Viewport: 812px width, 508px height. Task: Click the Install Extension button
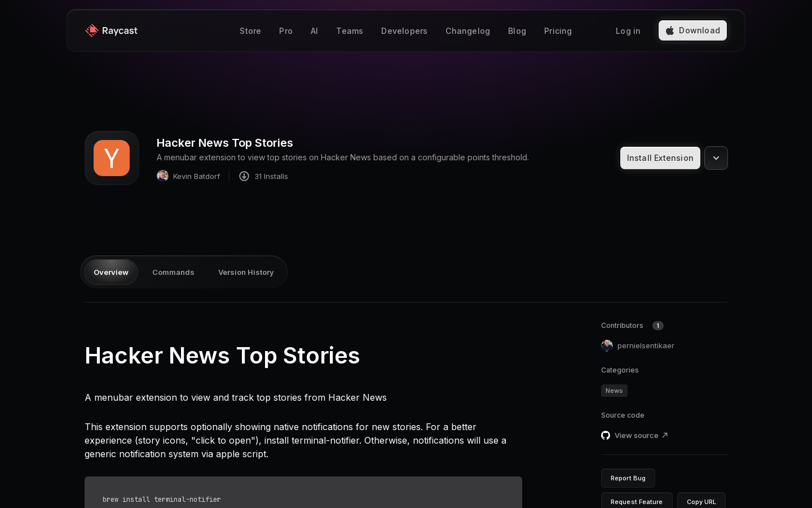coord(660,158)
